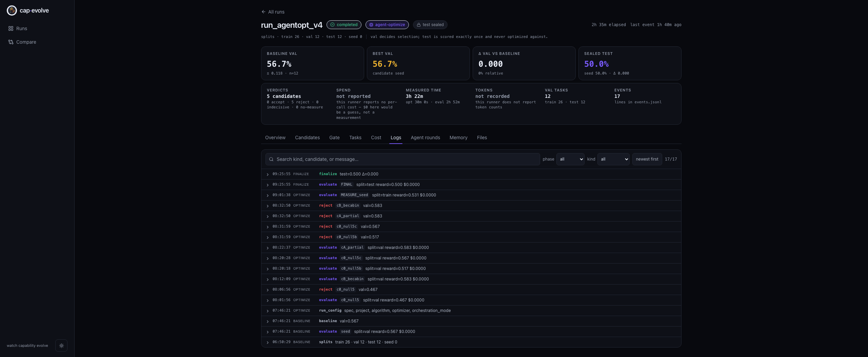Open the Memory tab

[x=458, y=138]
